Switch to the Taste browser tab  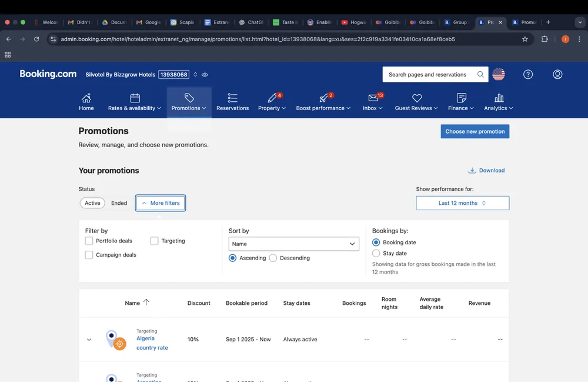point(285,22)
